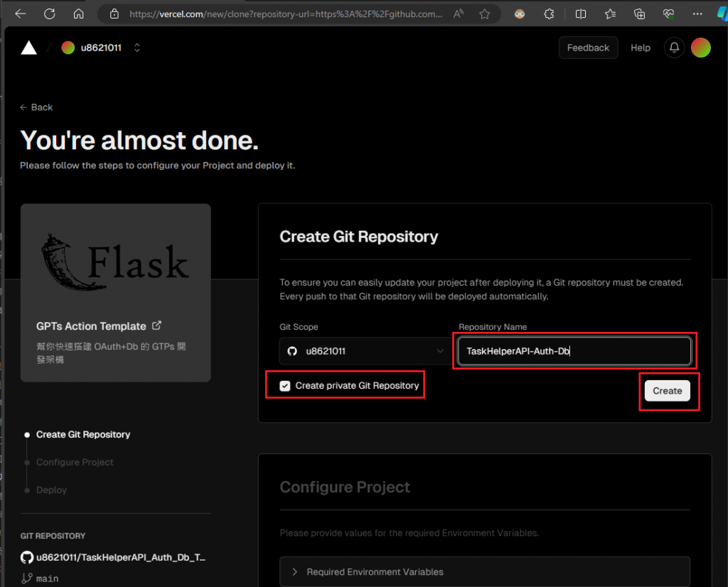Open Git Scope dropdown u8621011
728x587 pixels.
[365, 351]
